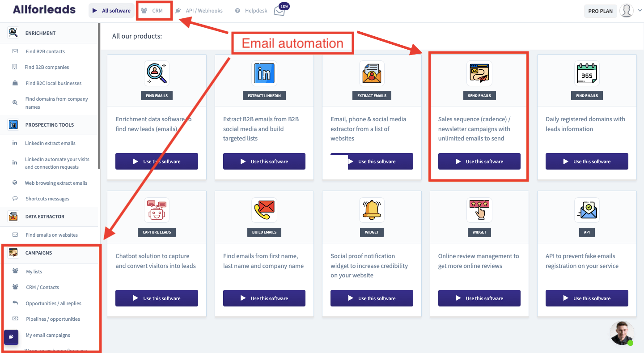This screenshot has width=644, height=353.
Task: Click the Allforleads logo
Action: pos(44,9)
